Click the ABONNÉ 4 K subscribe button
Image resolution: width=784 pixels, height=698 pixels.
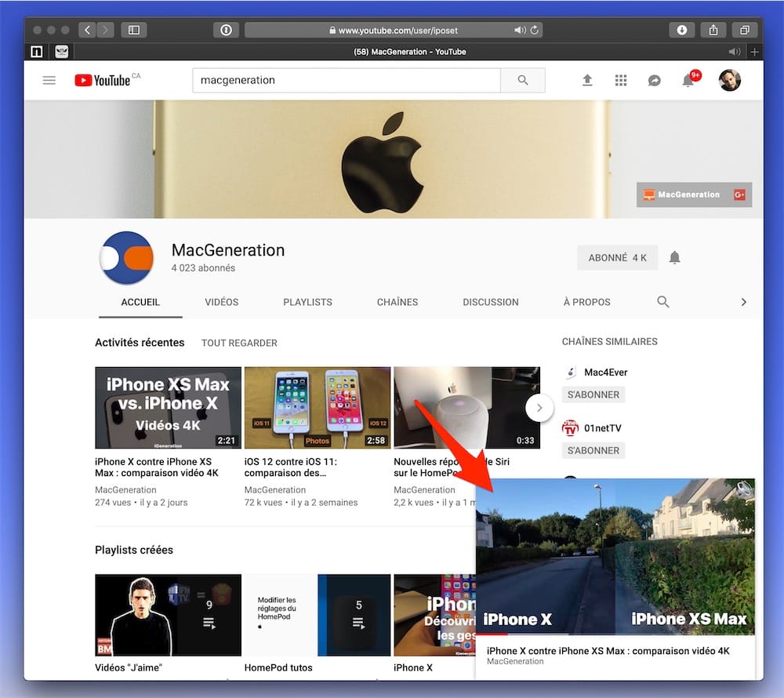617,257
